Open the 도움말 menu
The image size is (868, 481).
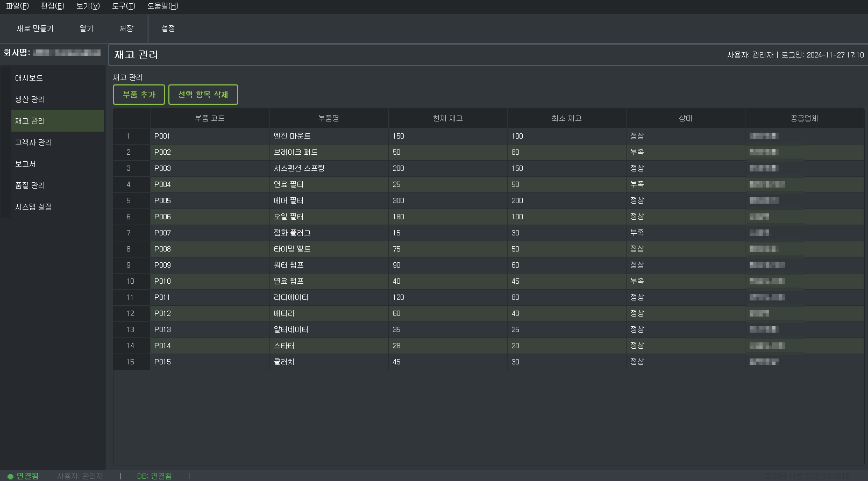click(162, 6)
